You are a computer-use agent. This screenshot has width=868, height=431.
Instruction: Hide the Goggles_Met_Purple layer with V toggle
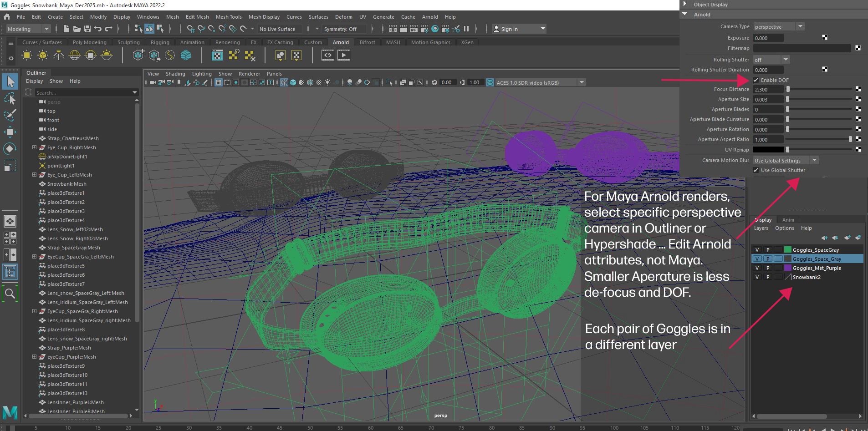tap(757, 268)
